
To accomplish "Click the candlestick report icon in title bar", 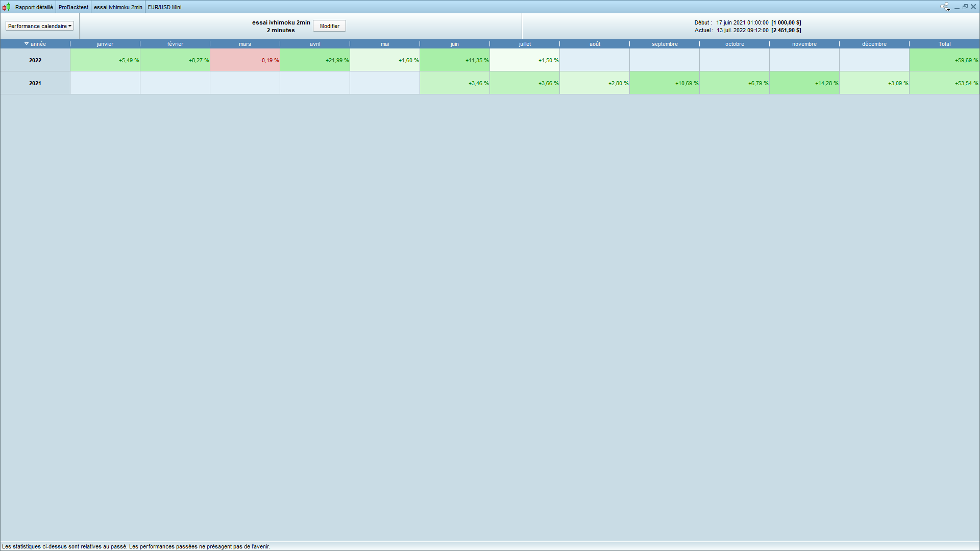I will point(7,7).
